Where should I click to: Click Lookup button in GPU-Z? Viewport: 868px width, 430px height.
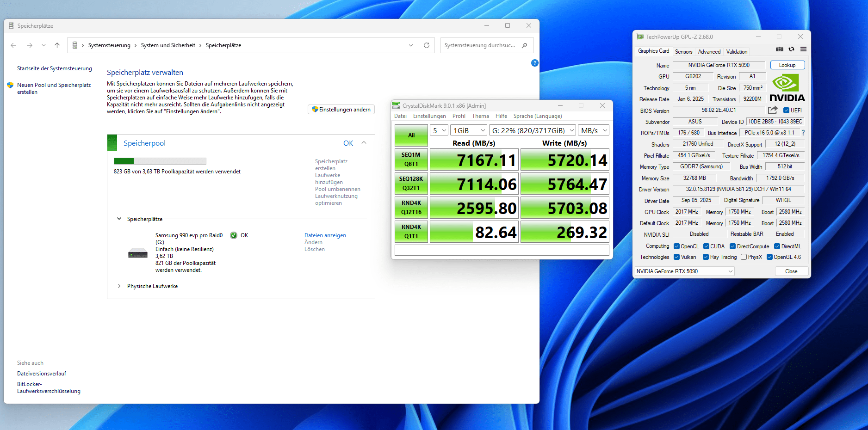[x=787, y=65]
